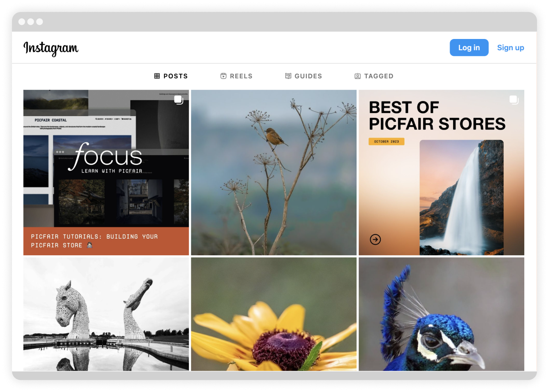549x392 pixels.
Task: Click carousel icon on Best of Picfair post
Action: point(514,100)
